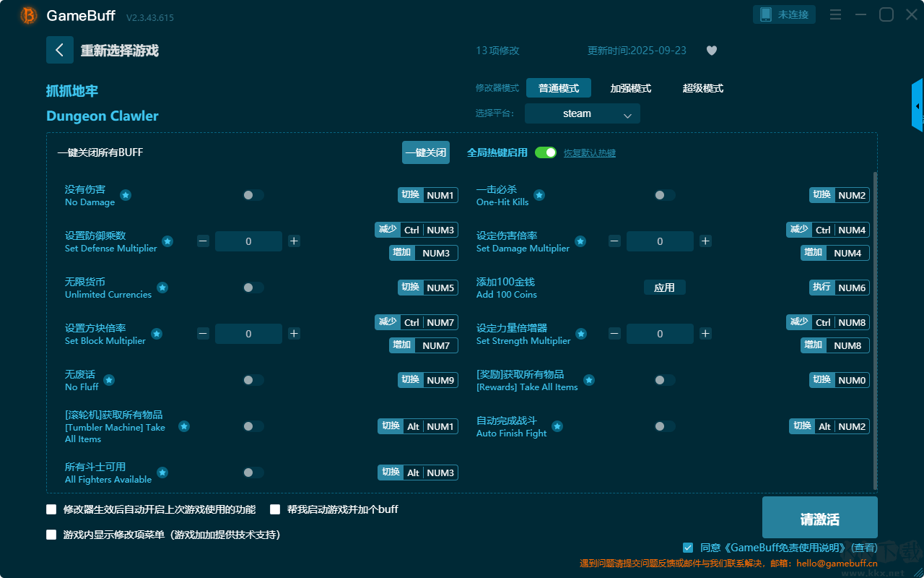
Task: Click the phone icon on the 未连接 button
Action: [766, 14]
